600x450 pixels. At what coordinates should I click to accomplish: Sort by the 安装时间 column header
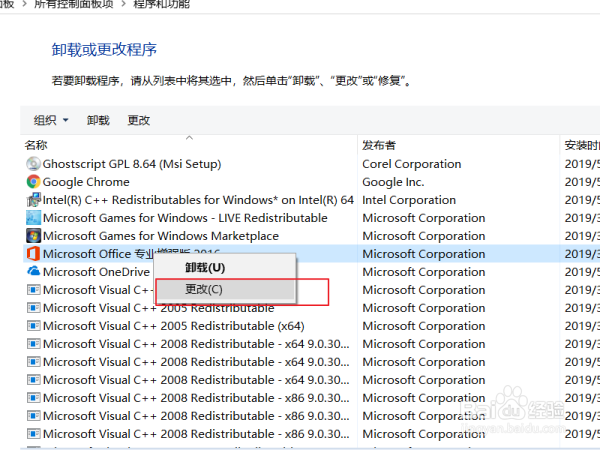(x=582, y=145)
